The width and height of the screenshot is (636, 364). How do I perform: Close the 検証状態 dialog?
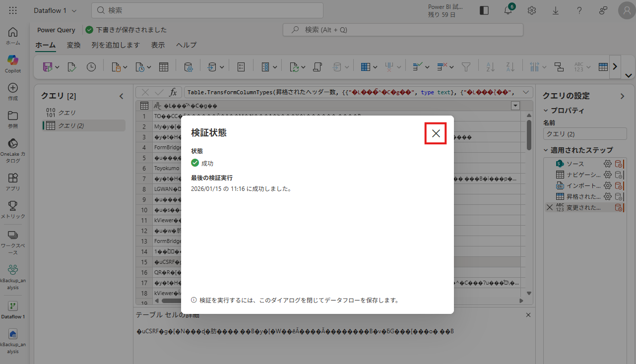coord(436,133)
